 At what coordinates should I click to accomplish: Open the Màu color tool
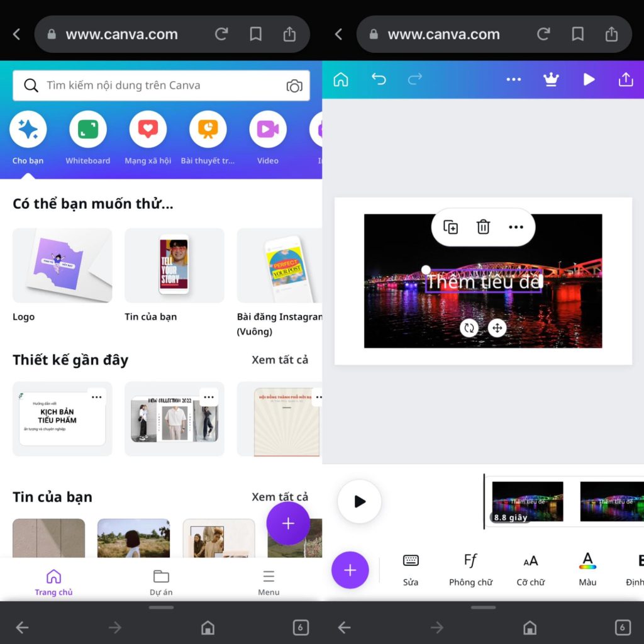point(587,569)
